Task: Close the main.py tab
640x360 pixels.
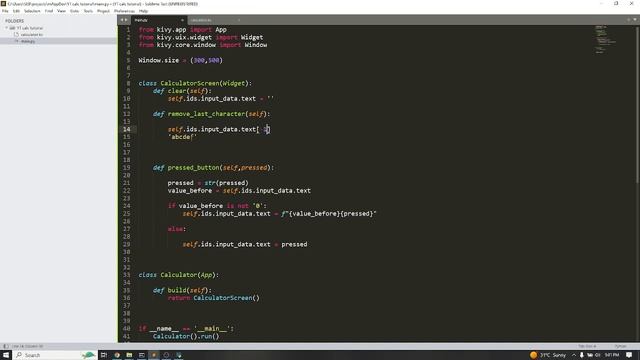Action: (x=182, y=20)
